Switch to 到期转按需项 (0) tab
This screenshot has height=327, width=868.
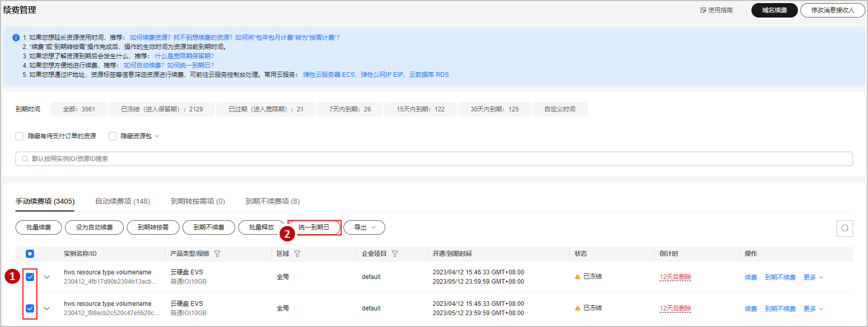(x=198, y=201)
